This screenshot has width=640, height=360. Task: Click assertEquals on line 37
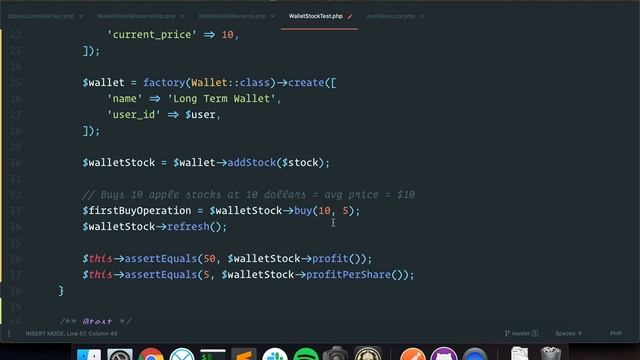[x=161, y=275]
